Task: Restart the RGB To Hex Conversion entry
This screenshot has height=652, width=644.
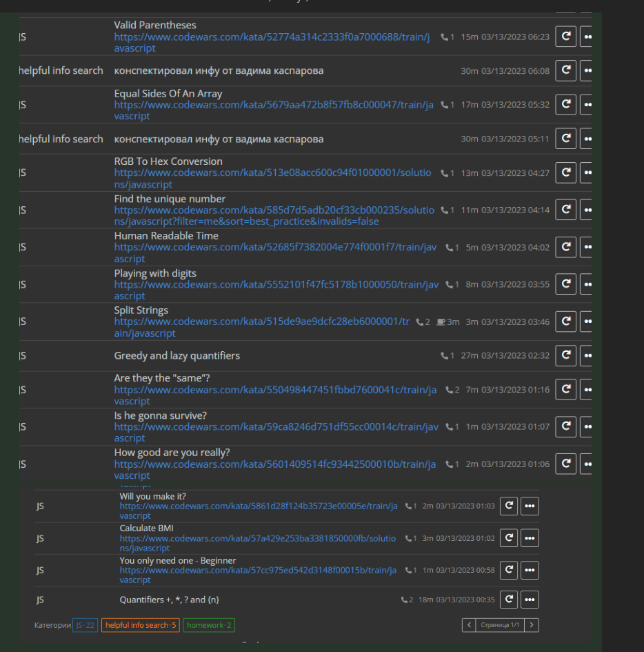Action: [x=565, y=172]
